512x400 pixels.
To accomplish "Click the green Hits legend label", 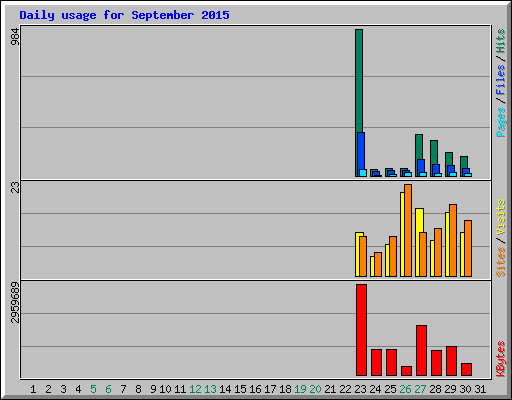I will pyautogui.click(x=501, y=41).
